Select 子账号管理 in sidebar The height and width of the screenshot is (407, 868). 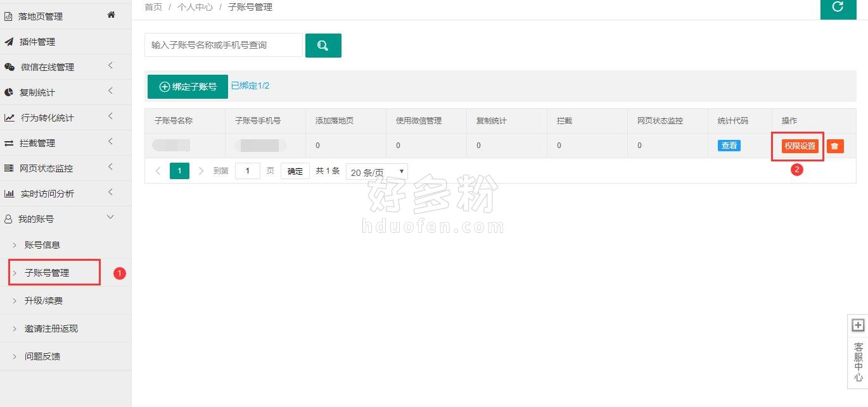(47, 273)
